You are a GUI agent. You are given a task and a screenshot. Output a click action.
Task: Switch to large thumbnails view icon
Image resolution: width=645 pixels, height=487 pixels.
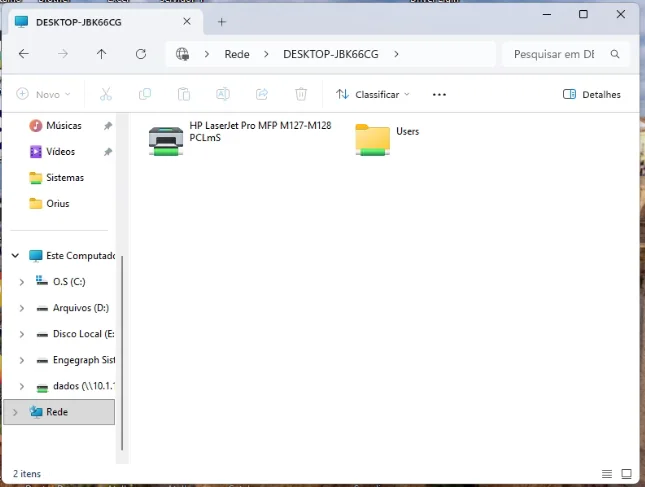626,474
